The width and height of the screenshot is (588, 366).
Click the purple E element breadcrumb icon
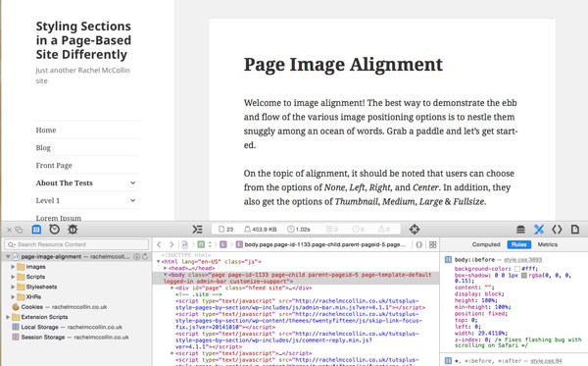click(x=223, y=244)
